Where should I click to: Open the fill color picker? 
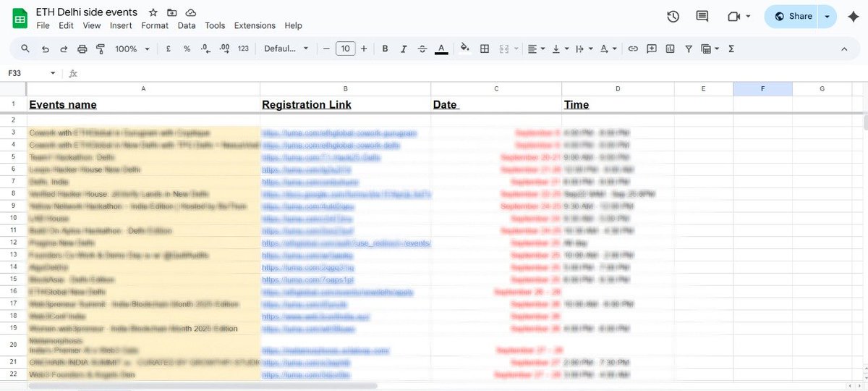465,49
